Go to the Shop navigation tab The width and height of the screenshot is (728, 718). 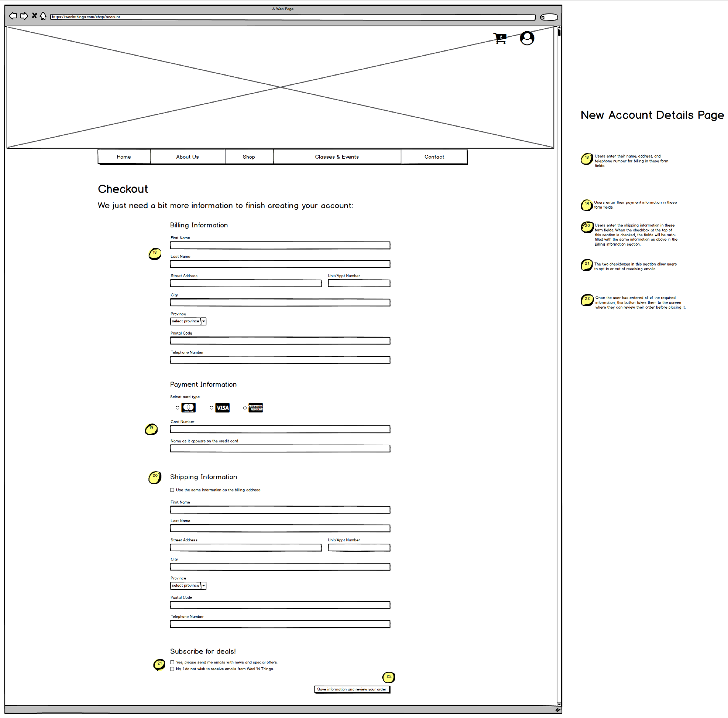[x=249, y=157]
